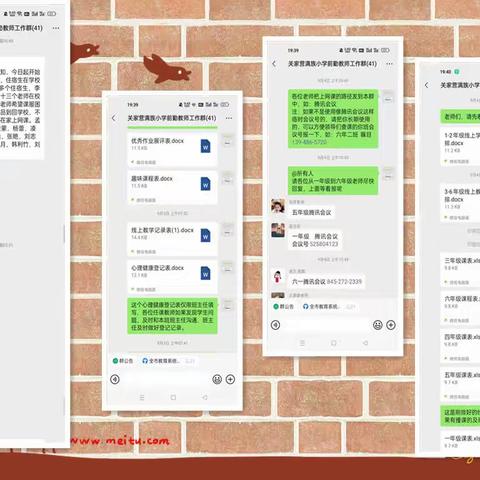Open the emoji picker in docx files chat
480x480 pixels.
(x=217, y=379)
